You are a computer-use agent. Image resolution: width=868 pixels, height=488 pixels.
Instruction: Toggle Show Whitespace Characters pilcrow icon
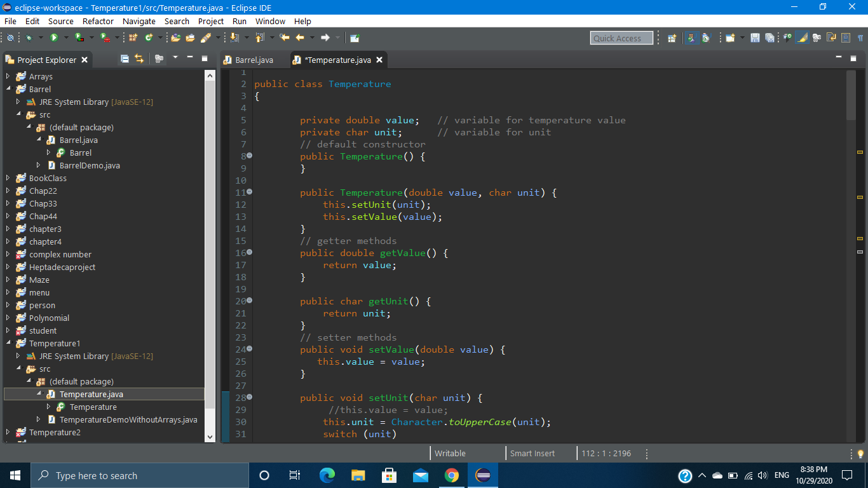pyautogui.click(x=860, y=38)
